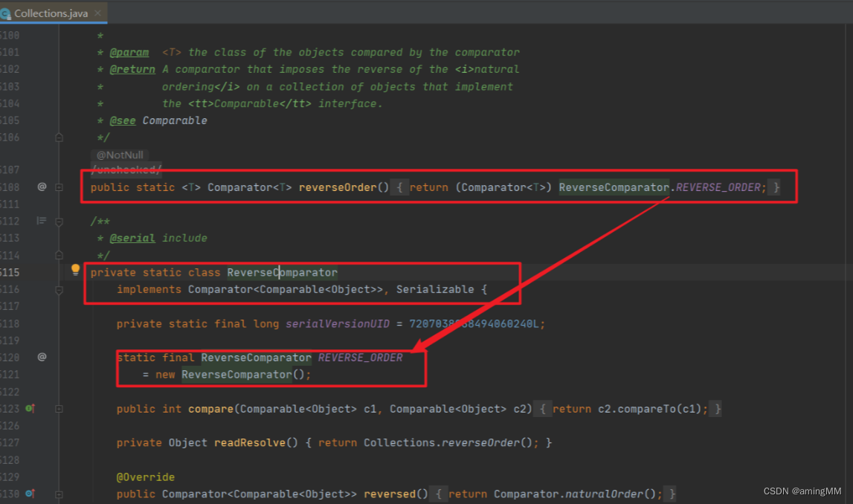Click the @ gutter icon beside reverseOrder method
Image resolution: width=853 pixels, height=504 pixels.
click(x=42, y=187)
